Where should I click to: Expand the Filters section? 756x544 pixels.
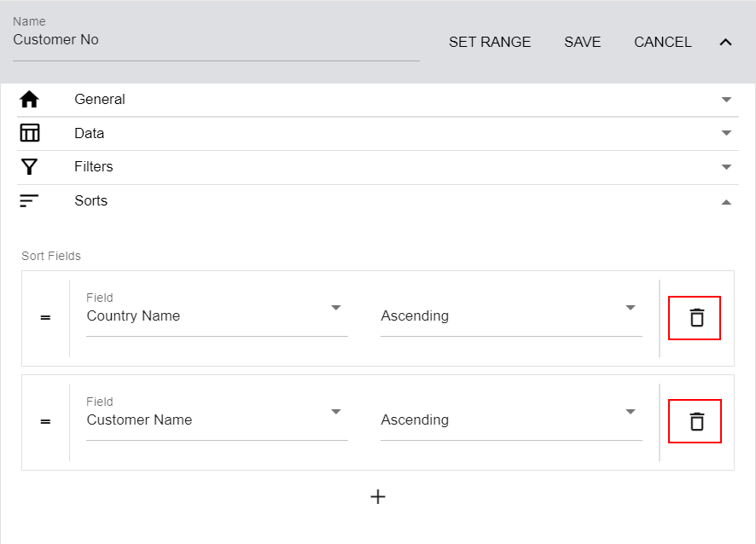[726, 167]
